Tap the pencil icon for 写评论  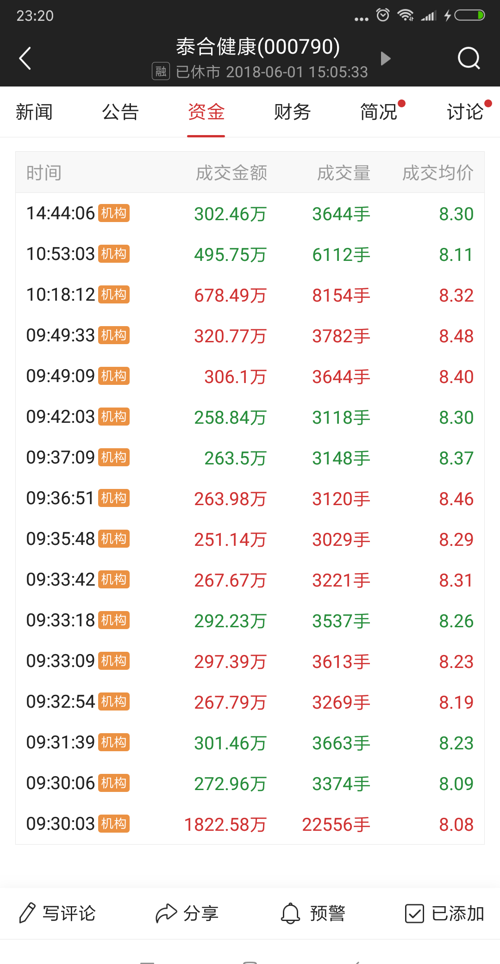[26, 913]
